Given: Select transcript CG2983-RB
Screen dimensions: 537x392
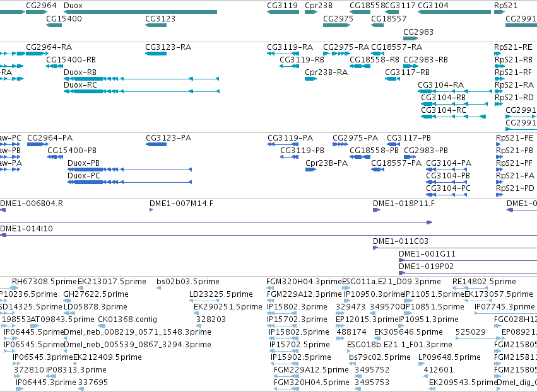Looking at the screenshot, I should [x=411, y=66].
